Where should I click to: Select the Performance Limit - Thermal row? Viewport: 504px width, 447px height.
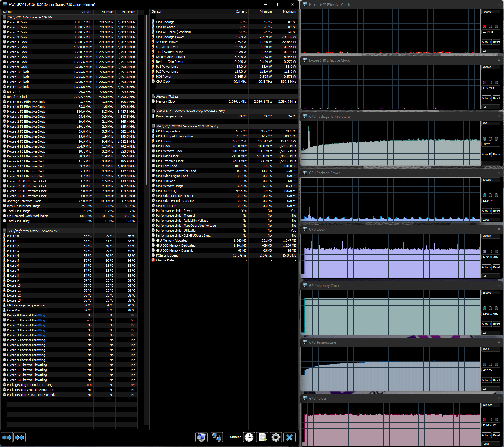coord(224,216)
